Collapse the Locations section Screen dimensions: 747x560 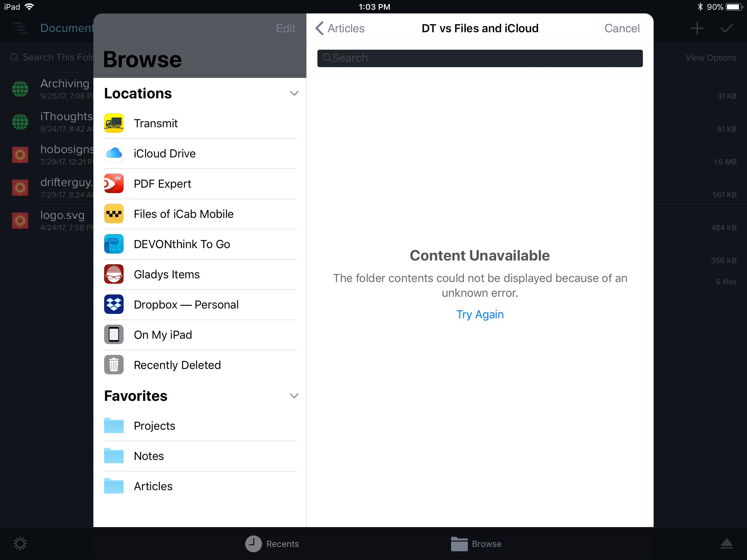[293, 94]
